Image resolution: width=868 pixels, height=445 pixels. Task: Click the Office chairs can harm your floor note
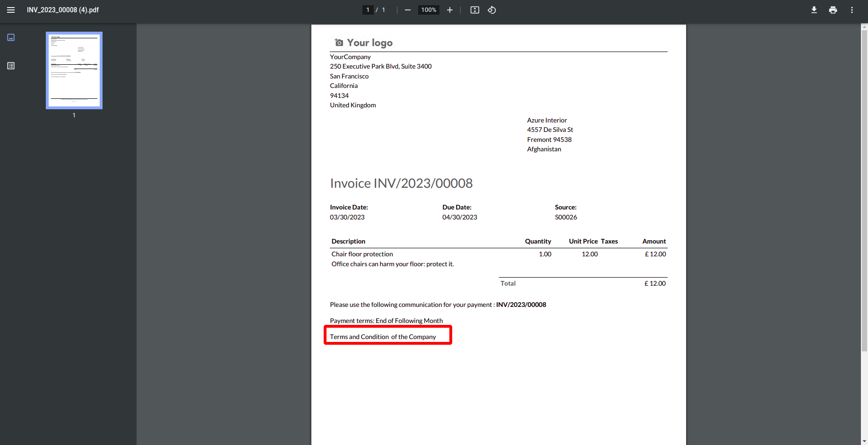click(x=393, y=264)
